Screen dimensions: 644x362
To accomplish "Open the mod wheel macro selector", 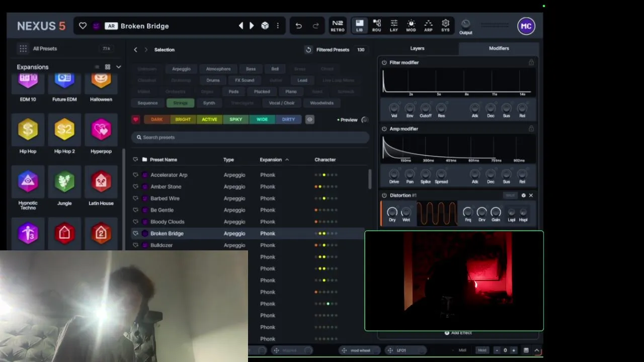I will [x=360, y=350].
